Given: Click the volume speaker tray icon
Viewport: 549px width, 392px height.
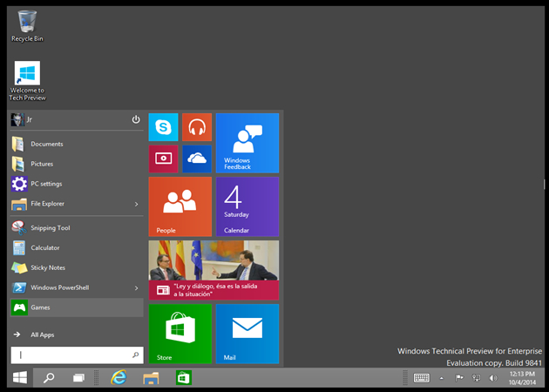Looking at the screenshot, I should coord(493,378).
